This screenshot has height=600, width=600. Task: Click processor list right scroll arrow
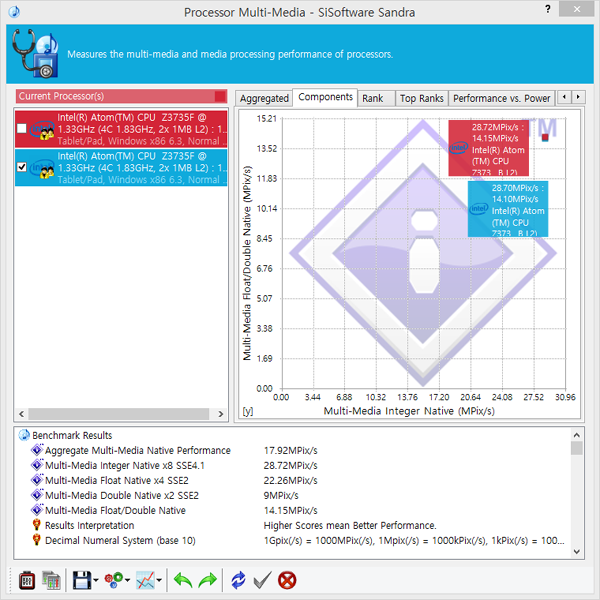[x=220, y=414]
